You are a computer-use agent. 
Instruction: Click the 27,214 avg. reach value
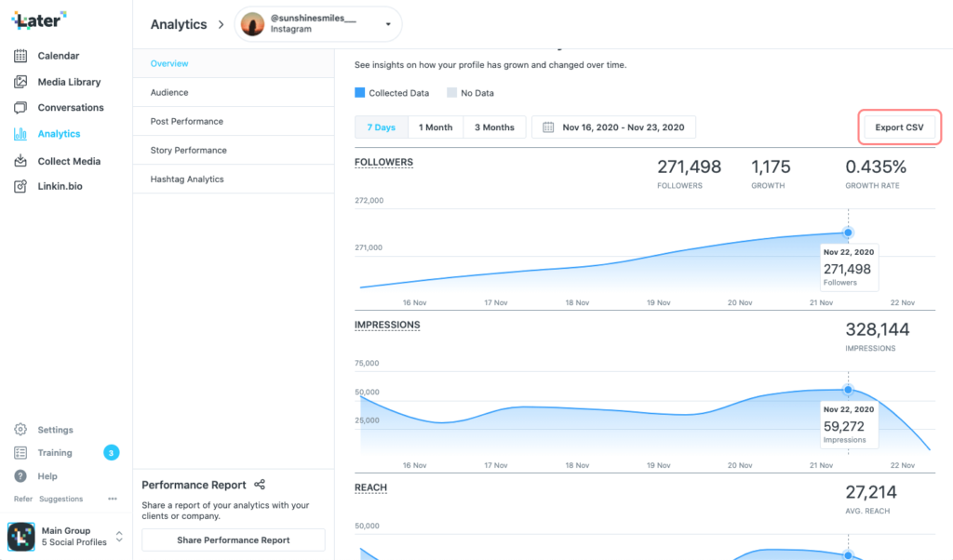coord(871,492)
